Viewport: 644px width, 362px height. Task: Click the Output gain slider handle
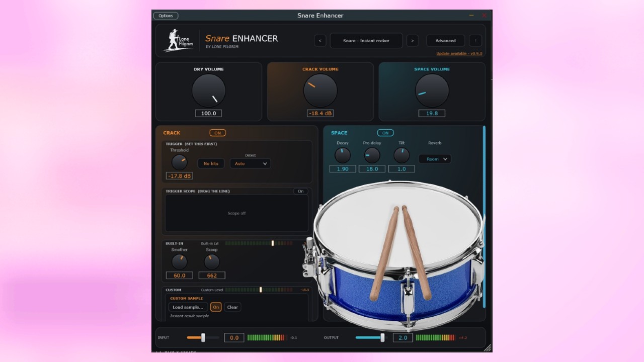click(382, 337)
